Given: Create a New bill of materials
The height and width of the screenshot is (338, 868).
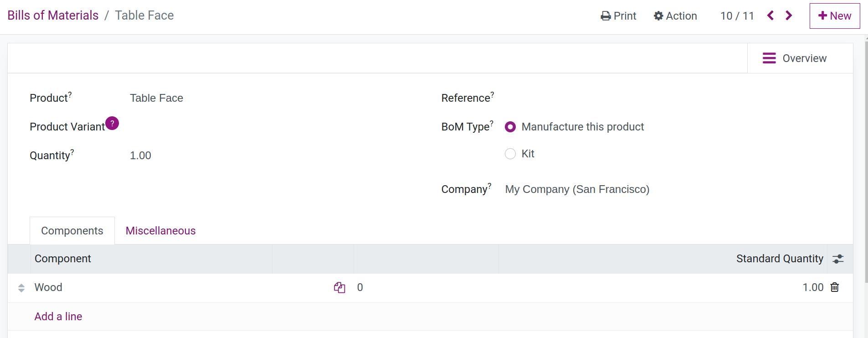Looking at the screenshot, I should 834,16.
